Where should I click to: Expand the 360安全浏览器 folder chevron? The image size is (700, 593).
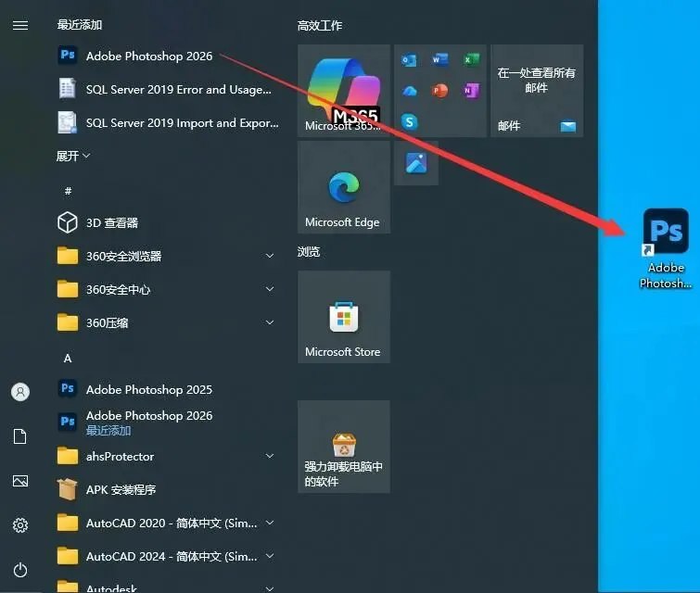[270, 256]
